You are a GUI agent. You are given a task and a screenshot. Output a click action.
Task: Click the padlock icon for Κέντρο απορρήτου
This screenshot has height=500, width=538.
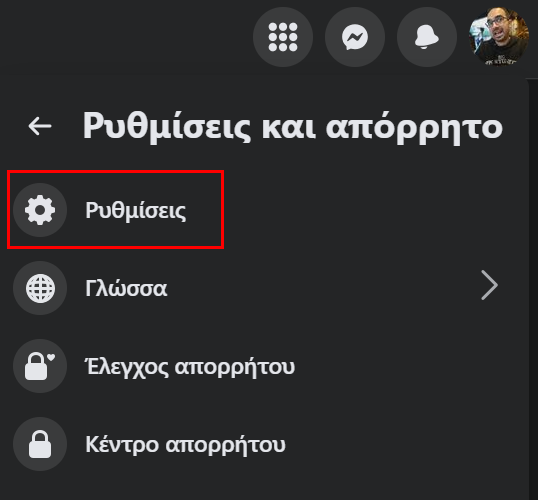[40, 444]
